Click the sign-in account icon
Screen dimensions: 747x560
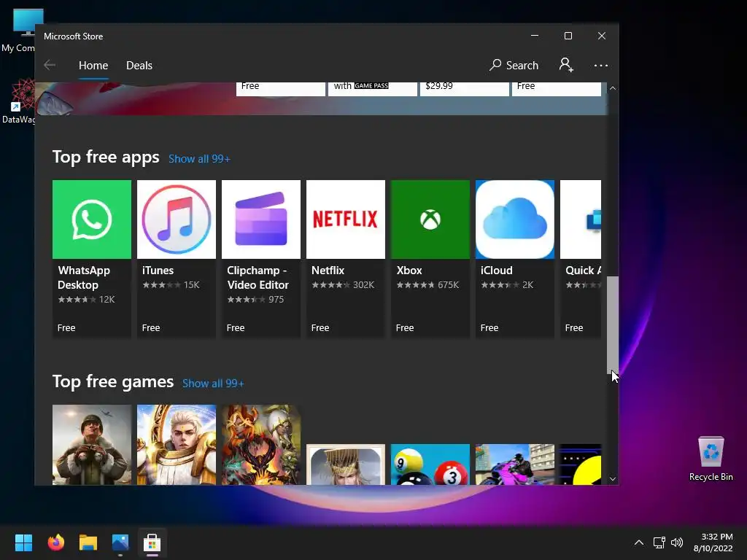pos(566,65)
